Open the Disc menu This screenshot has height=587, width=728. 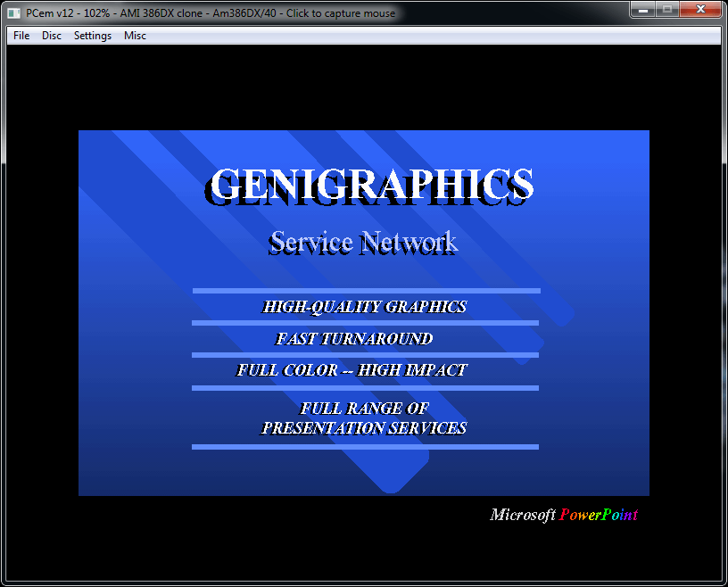pos(52,36)
